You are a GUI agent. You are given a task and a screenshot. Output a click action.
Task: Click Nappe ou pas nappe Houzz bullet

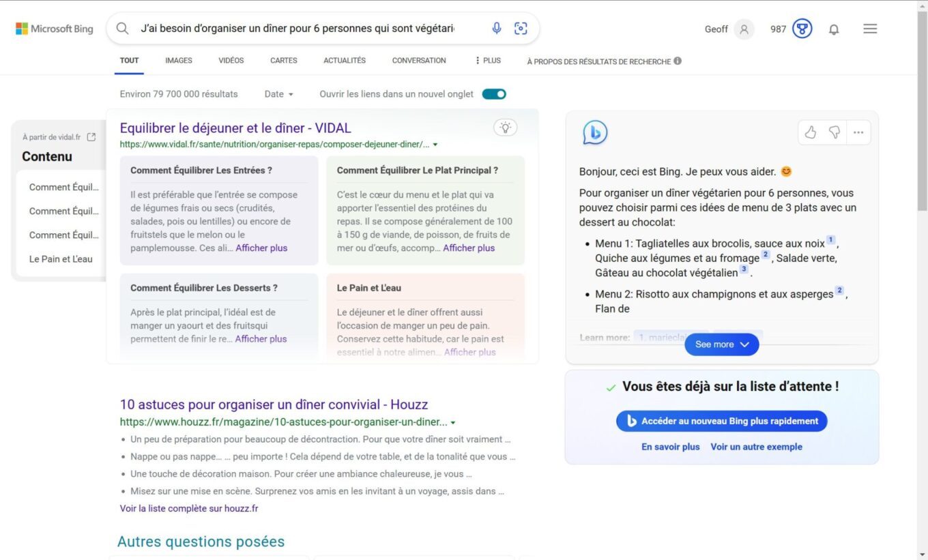point(323,456)
